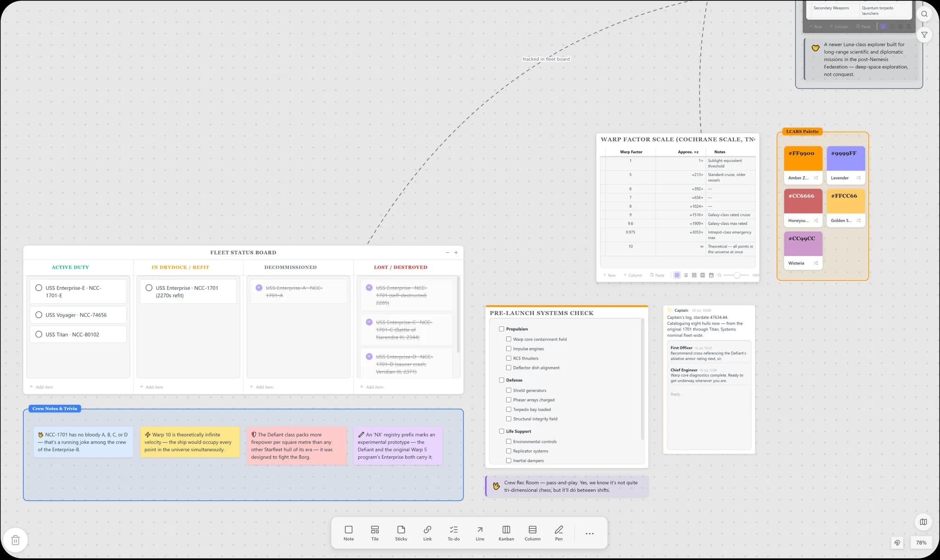Add item to In Drydock column
Viewport: 940px width, 560px height.
[x=151, y=387]
